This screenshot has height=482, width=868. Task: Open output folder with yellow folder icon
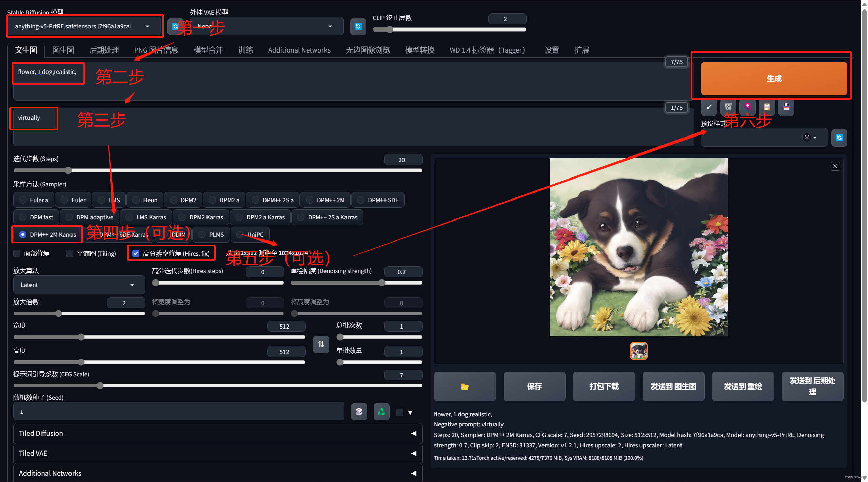click(x=465, y=386)
